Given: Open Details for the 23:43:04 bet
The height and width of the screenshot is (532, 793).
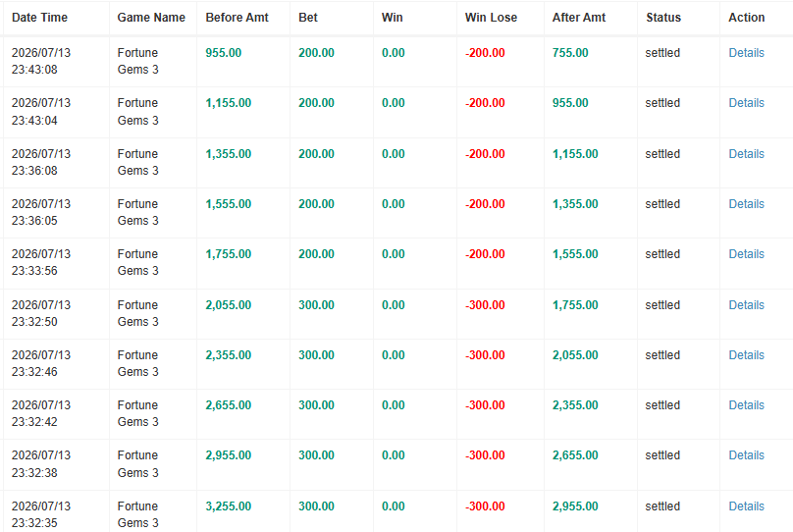Looking at the screenshot, I should (746, 103).
